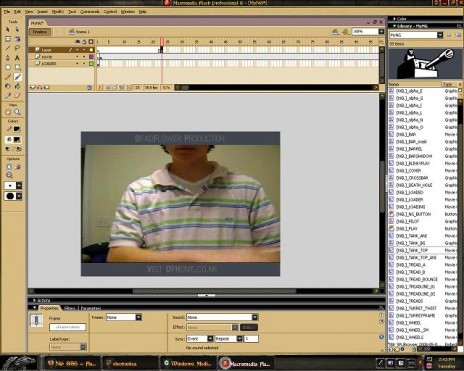Click the Add Motion Guide icon
Screen dimensions: 464x371
coord(40,87)
